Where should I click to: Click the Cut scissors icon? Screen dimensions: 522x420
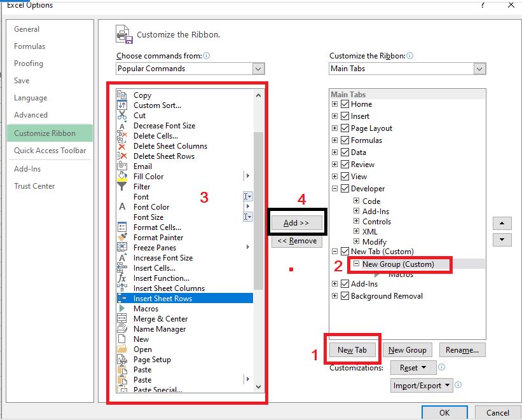(122, 115)
